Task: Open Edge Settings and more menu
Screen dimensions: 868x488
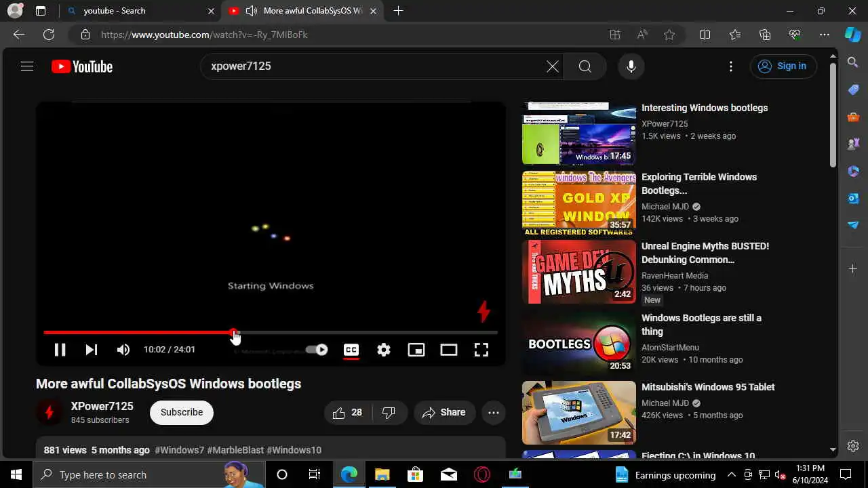Action: pyautogui.click(x=825, y=35)
